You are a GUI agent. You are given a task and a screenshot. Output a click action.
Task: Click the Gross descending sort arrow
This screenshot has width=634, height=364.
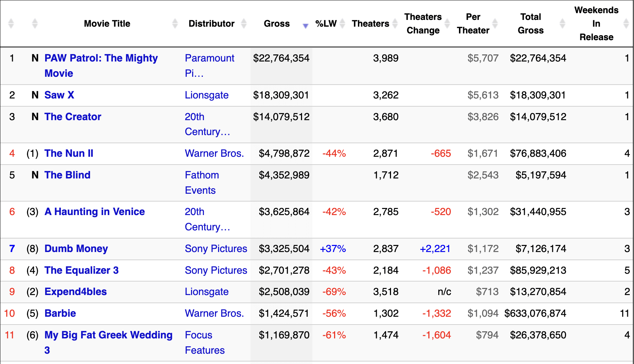tap(305, 26)
